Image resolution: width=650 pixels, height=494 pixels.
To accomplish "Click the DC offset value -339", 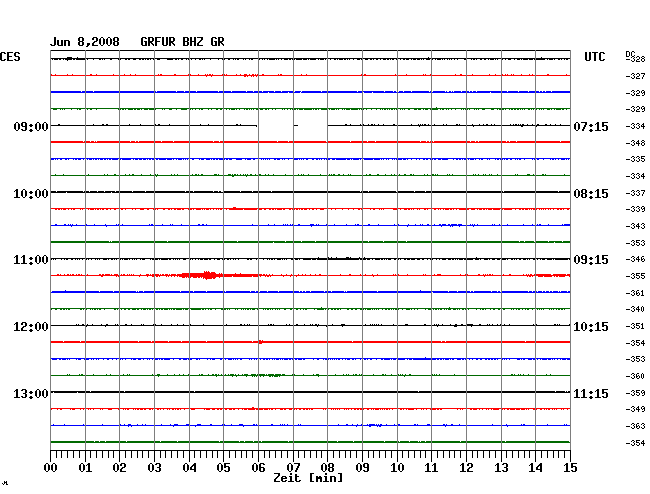I will (635, 209).
